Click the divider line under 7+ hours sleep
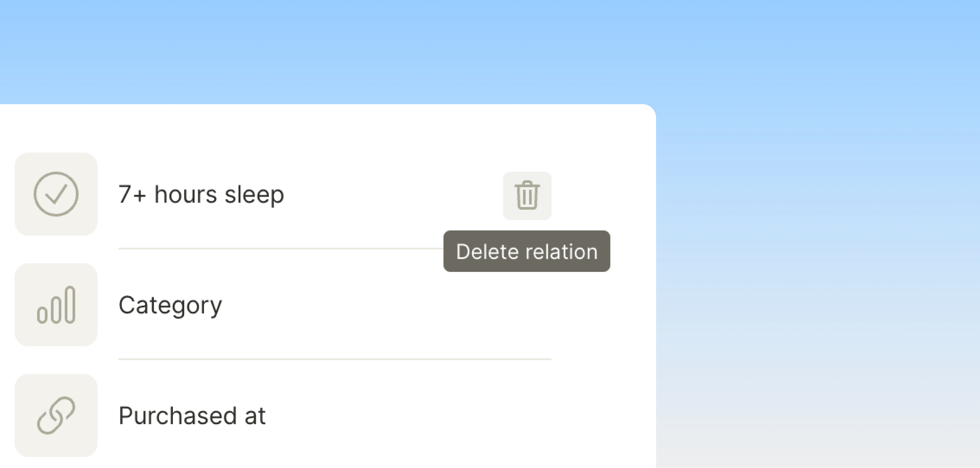The image size is (980, 468). pyautogui.click(x=281, y=249)
